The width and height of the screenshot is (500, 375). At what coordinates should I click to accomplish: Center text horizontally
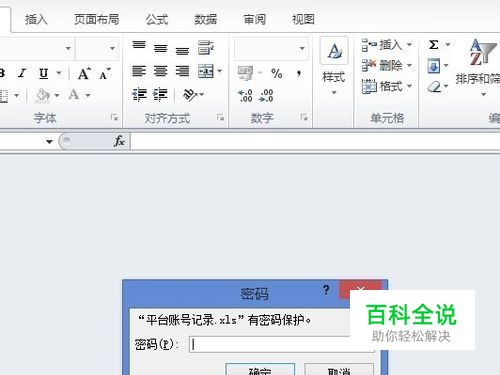click(x=160, y=71)
